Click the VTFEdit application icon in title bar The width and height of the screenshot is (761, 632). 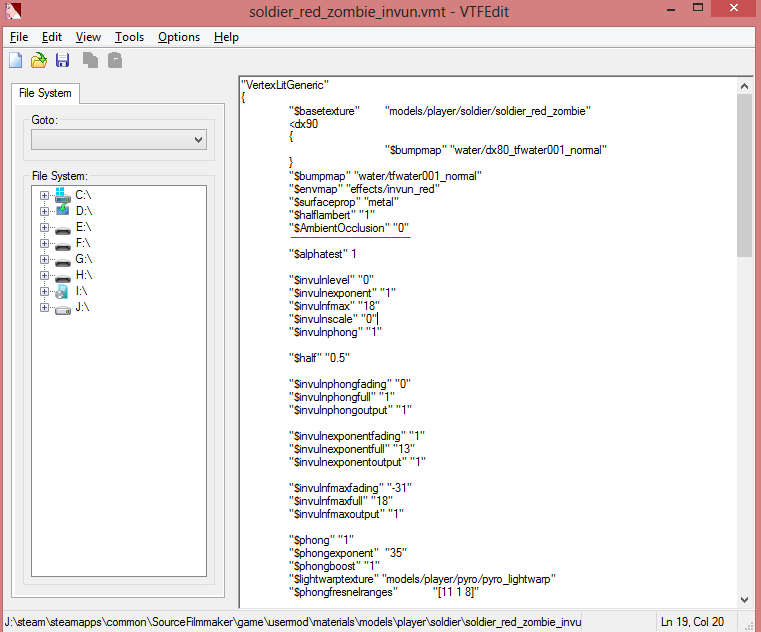[13, 10]
